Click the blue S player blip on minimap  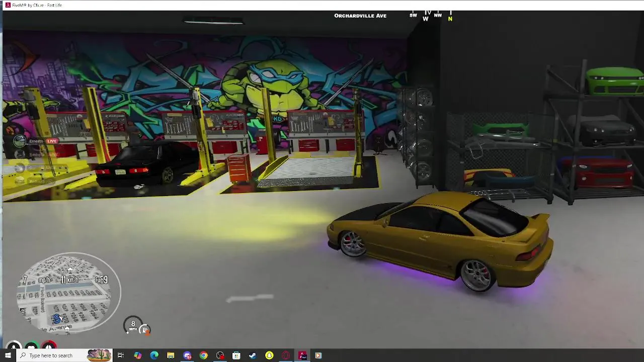click(x=56, y=319)
